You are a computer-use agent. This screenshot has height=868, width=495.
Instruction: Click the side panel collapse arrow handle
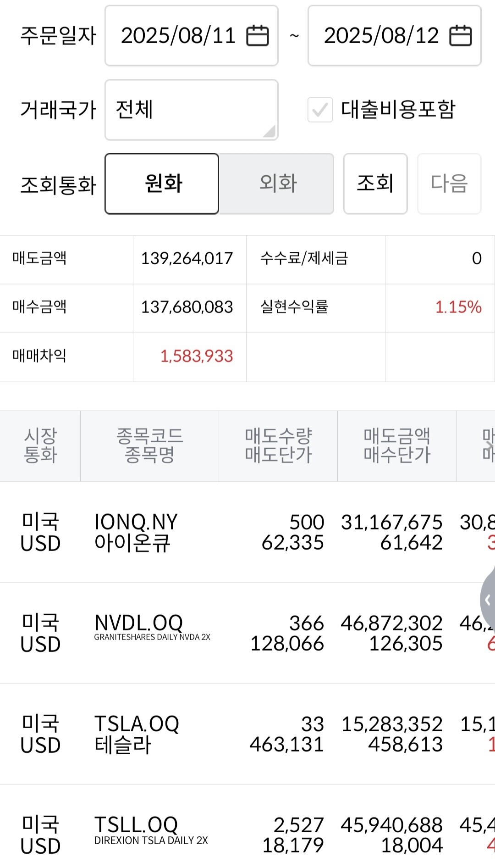pos(488,600)
